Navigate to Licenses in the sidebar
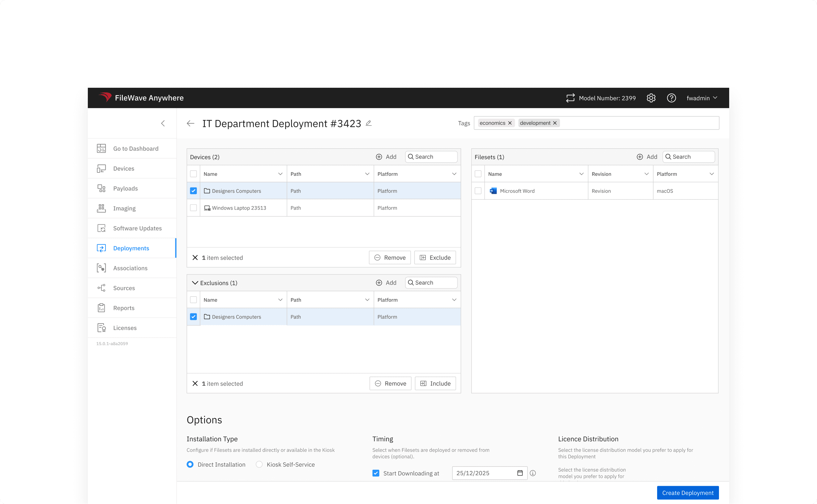The height and width of the screenshot is (504, 817). coord(125,328)
